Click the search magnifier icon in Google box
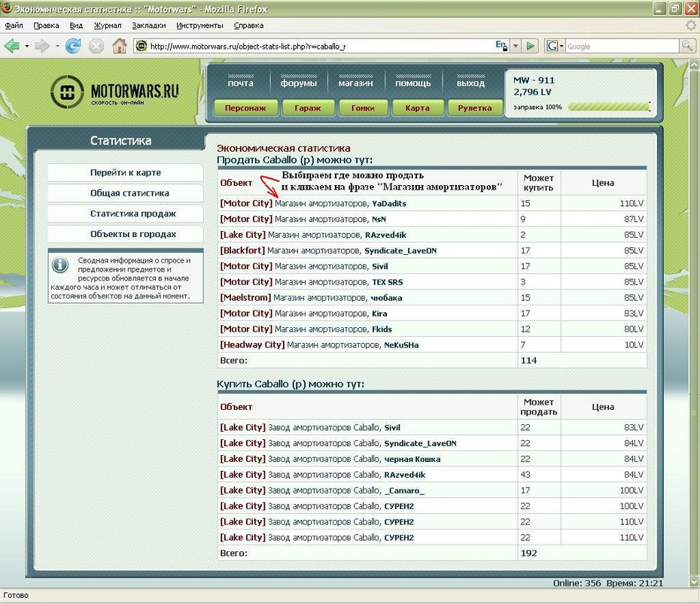Image resolution: width=700 pixels, height=604 pixels. (687, 45)
